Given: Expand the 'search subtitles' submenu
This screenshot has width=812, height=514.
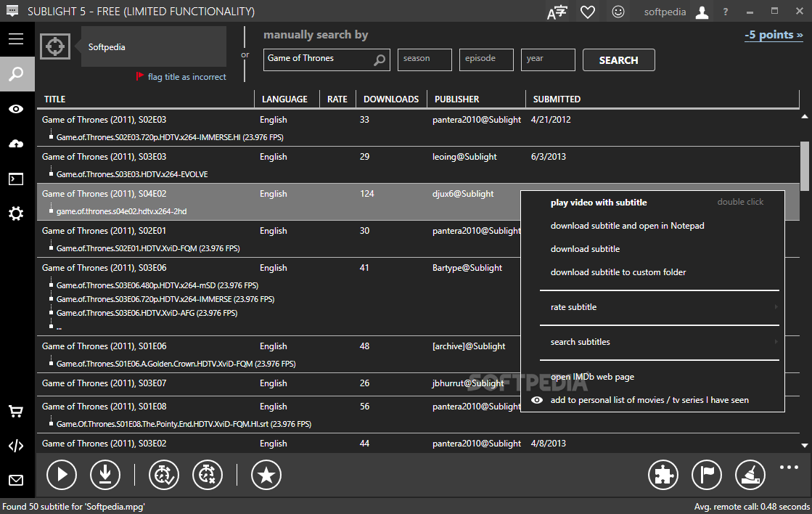Looking at the screenshot, I should coord(652,342).
